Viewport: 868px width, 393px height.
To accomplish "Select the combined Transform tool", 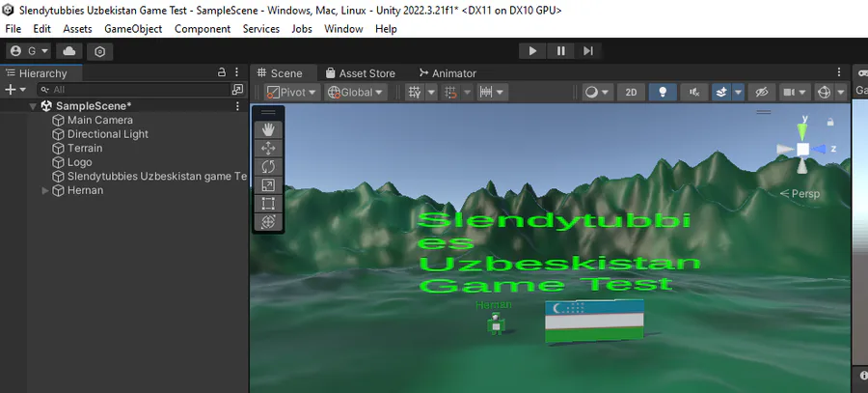I will point(268,222).
